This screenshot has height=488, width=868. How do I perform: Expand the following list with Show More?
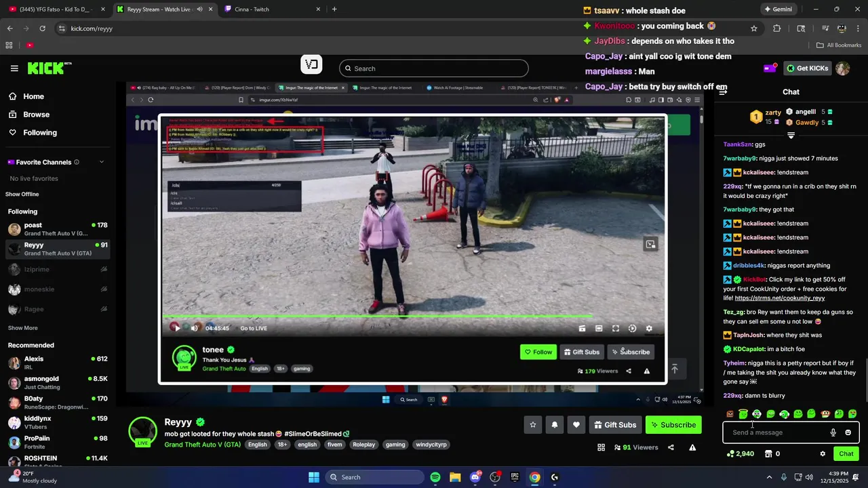click(x=22, y=328)
